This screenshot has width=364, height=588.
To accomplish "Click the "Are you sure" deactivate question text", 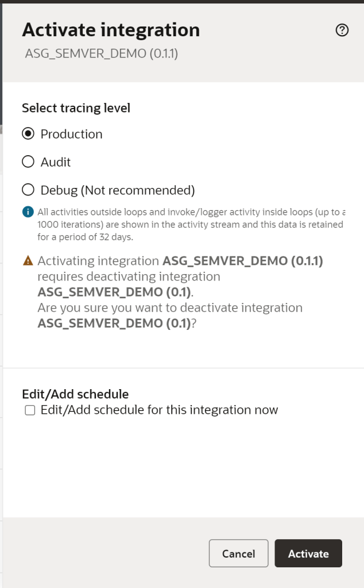I will pyautogui.click(x=170, y=308).
